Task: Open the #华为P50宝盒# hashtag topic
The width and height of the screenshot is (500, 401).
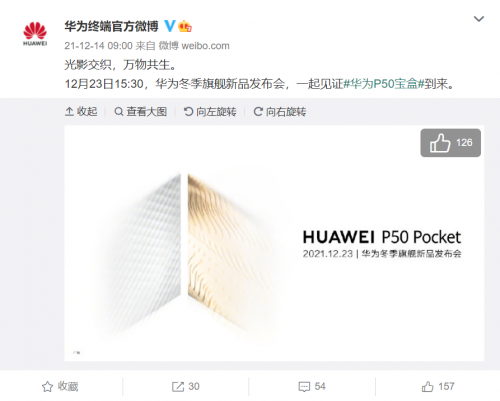Action: [x=383, y=84]
